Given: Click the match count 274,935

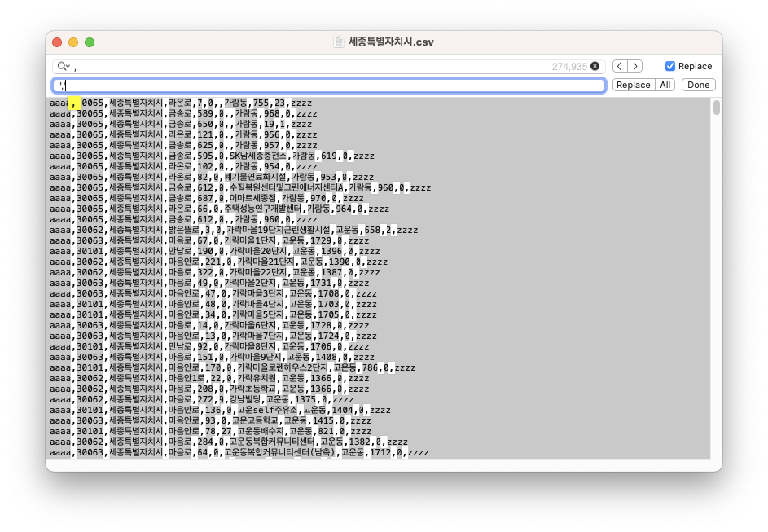Looking at the screenshot, I should pos(569,67).
